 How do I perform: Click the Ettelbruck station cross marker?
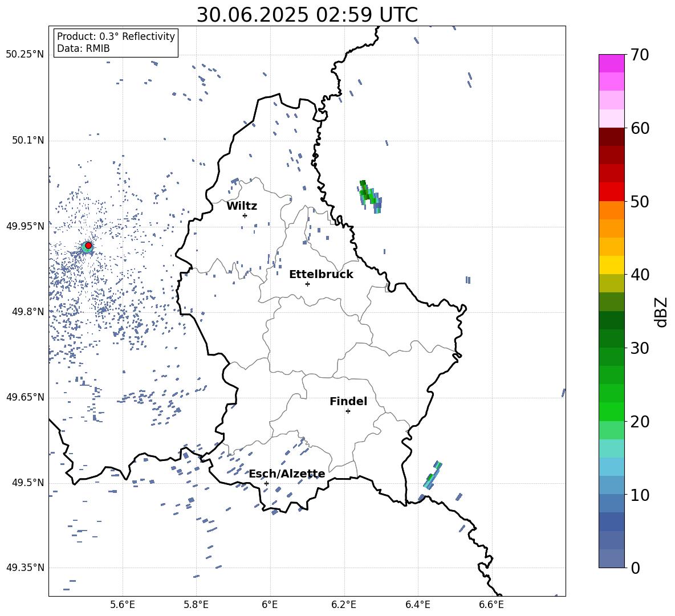tap(307, 284)
